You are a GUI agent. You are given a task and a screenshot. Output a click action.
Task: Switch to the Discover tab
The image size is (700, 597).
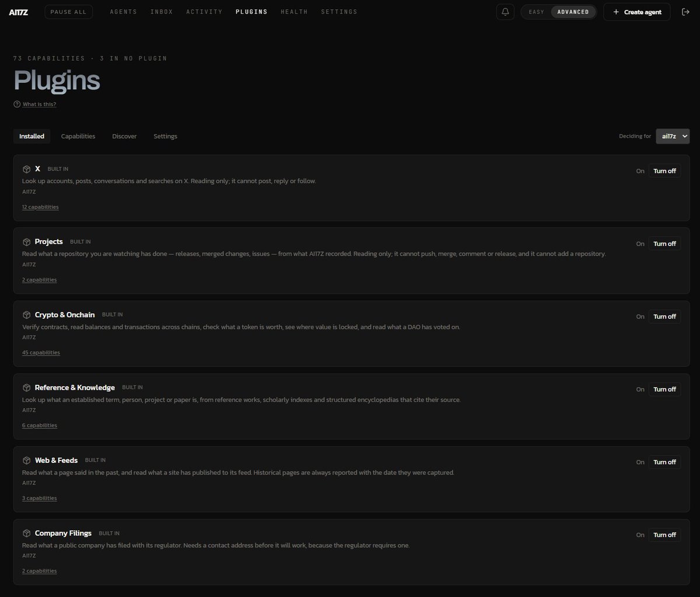(124, 136)
